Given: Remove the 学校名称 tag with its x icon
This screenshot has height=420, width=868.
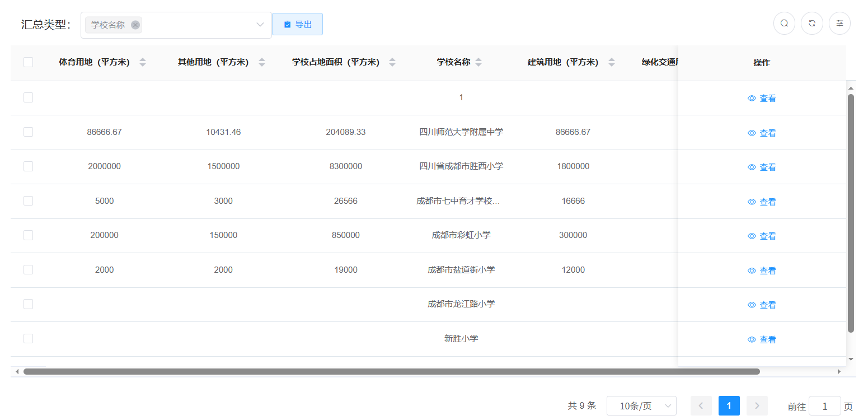Looking at the screenshot, I should click(x=135, y=25).
